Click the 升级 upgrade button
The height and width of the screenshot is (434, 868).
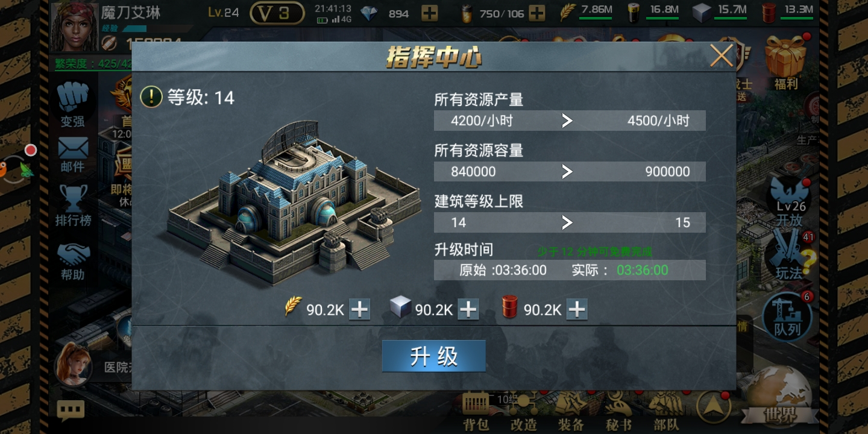click(433, 356)
